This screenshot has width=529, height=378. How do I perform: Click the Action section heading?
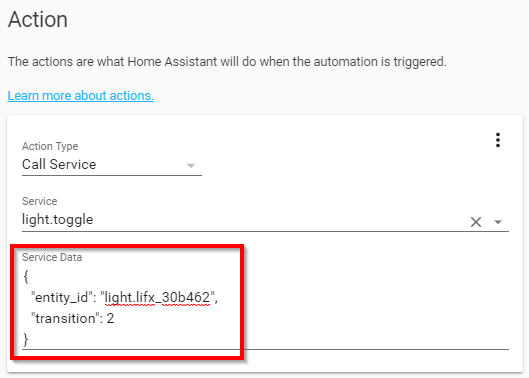click(38, 20)
